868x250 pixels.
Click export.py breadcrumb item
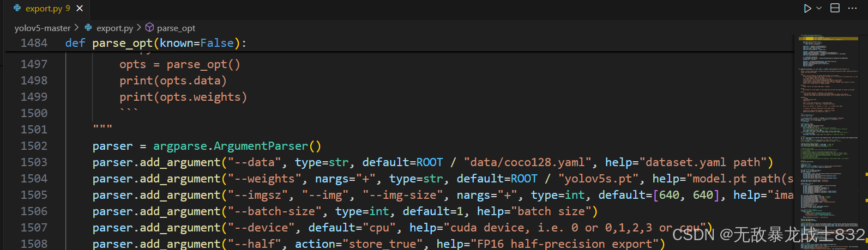(114, 28)
